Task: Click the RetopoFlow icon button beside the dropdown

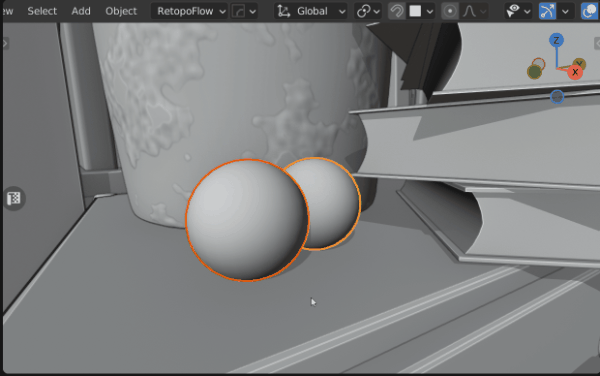Action: point(238,11)
